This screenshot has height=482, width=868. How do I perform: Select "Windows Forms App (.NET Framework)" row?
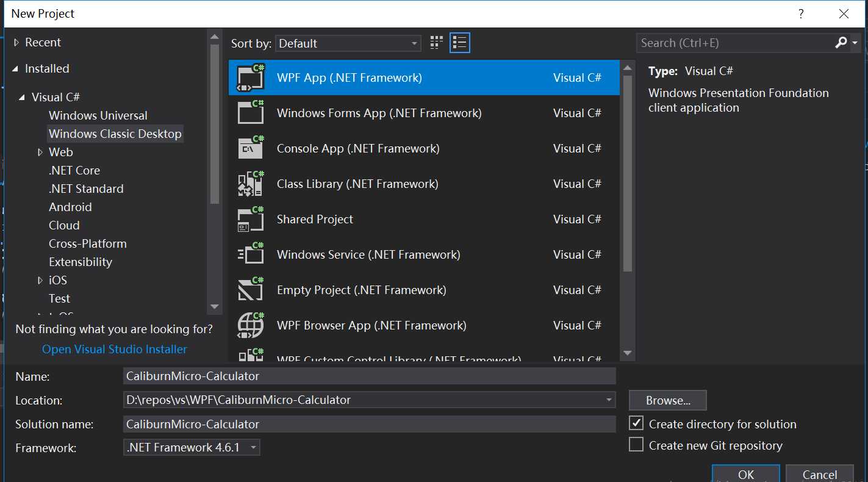tap(424, 113)
